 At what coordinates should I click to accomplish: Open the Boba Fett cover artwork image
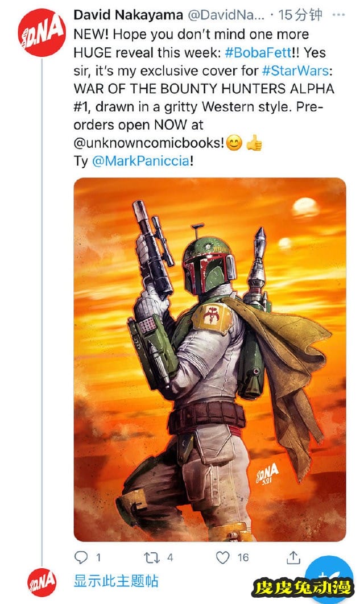[210, 359]
